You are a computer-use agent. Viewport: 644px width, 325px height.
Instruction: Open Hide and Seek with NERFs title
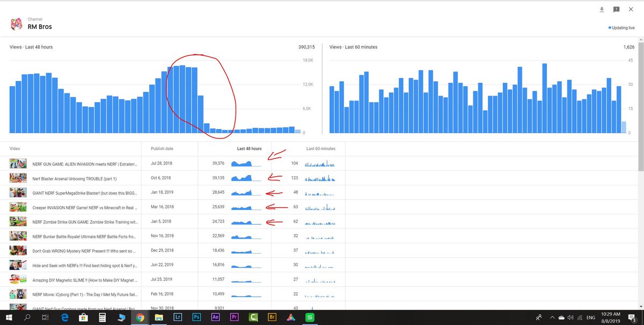pos(85,265)
